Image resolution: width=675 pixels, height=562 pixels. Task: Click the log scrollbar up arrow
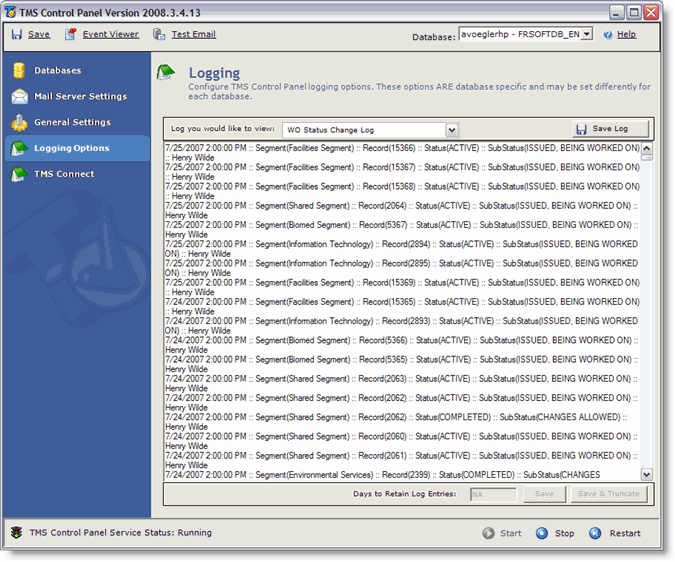pos(647,148)
